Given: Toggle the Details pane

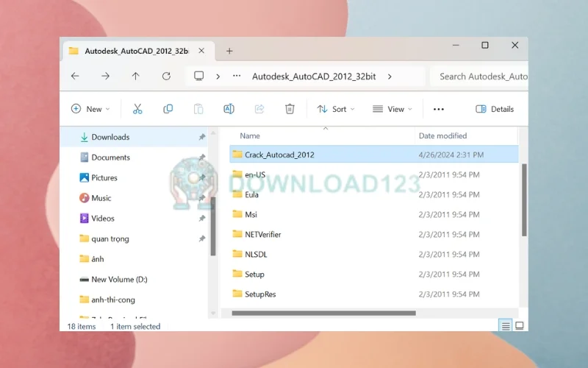Looking at the screenshot, I should [x=495, y=109].
